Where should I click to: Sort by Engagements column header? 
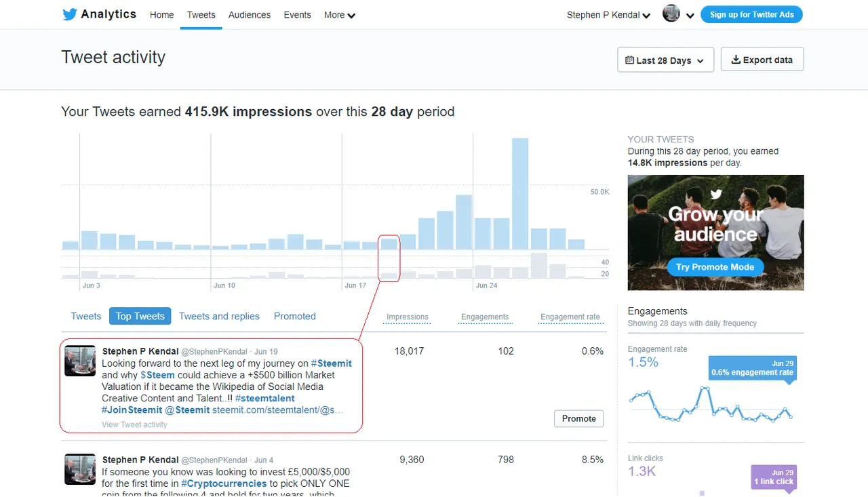point(485,317)
